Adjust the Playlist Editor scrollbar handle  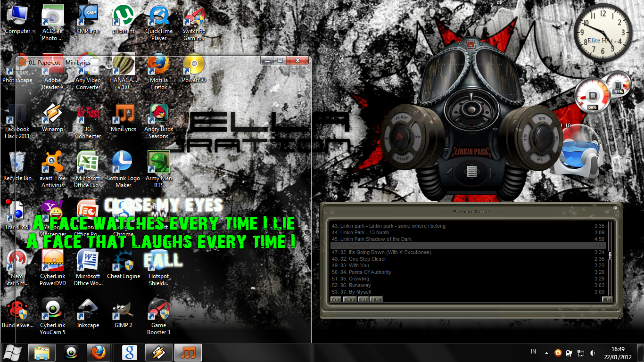pyautogui.click(x=611, y=256)
